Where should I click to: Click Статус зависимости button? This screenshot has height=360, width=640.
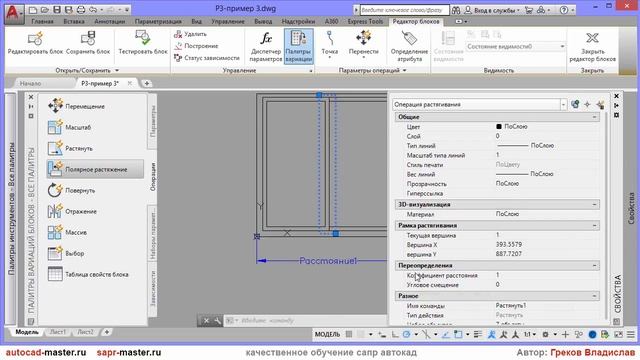[207, 58]
